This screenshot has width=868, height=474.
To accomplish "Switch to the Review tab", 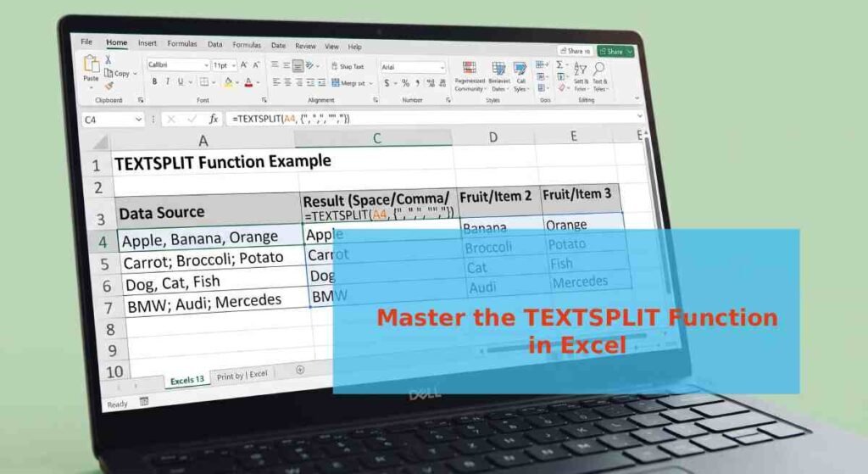I will coord(305,46).
